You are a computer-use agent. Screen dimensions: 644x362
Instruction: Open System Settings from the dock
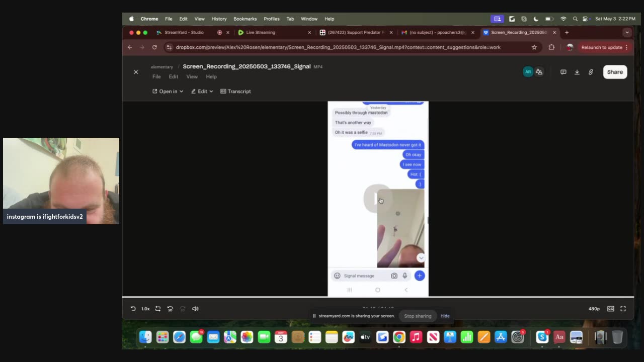coord(518,337)
